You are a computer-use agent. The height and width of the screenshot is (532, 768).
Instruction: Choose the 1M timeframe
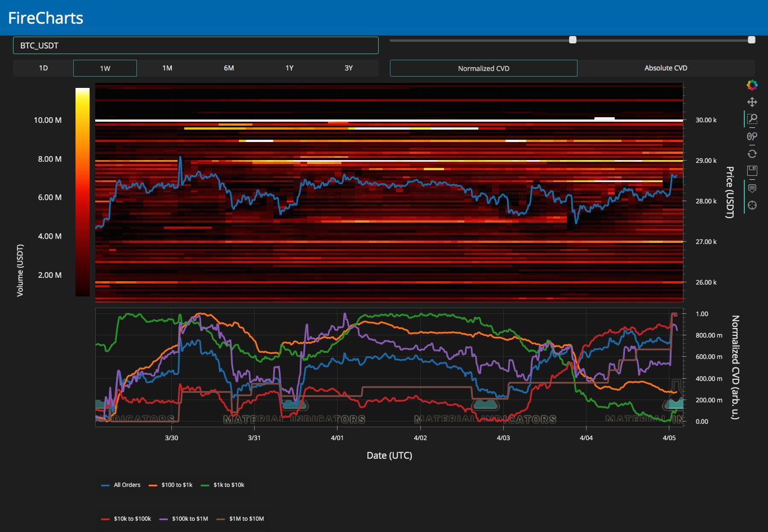pos(167,68)
